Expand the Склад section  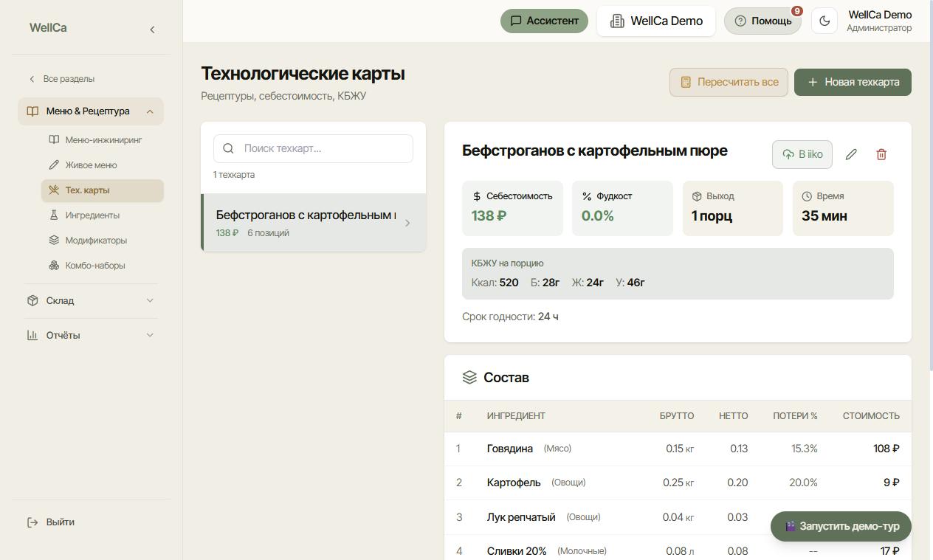91,301
